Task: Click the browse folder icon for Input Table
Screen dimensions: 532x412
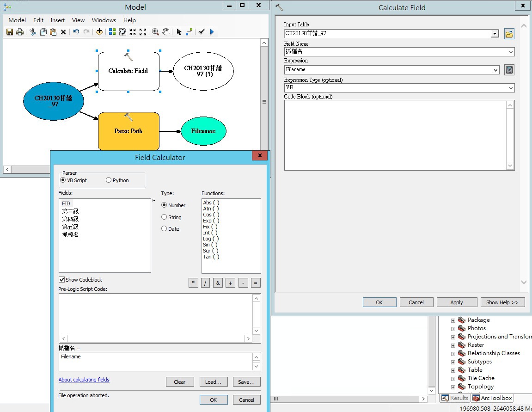Action: pos(509,34)
